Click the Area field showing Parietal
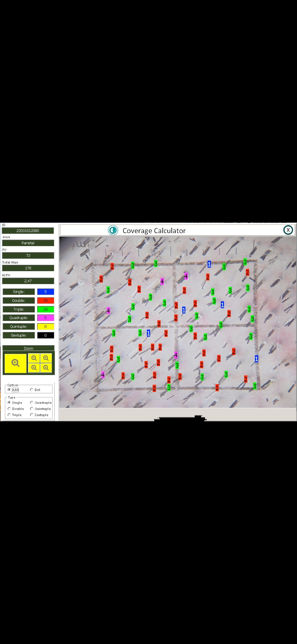This screenshot has width=297, height=644. (x=28, y=243)
